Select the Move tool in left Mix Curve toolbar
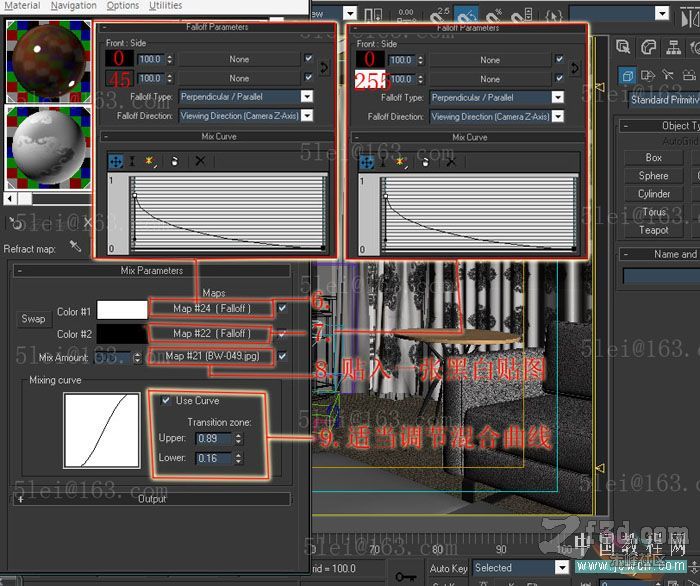Image resolution: width=700 pixels, height=586 pixels. point(115,160)
